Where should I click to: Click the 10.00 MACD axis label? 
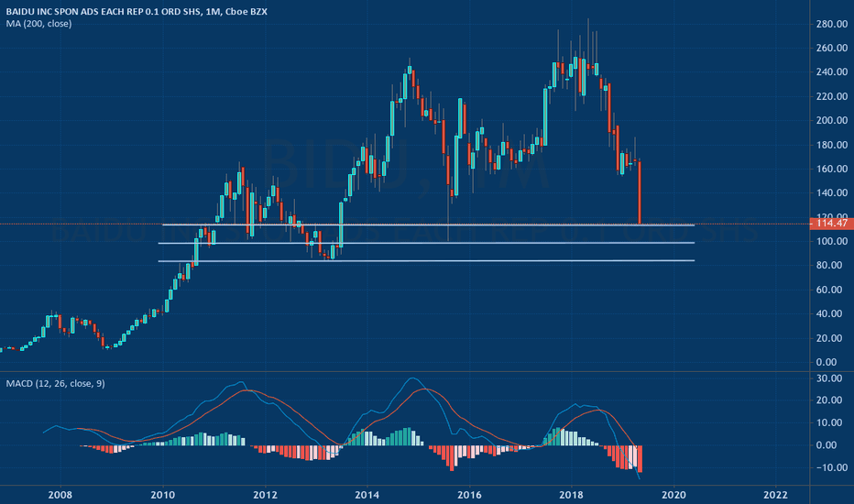coord(829,422)
